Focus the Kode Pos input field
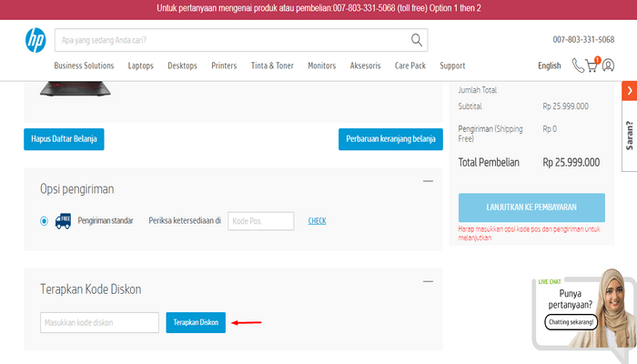 [x=261, y=221]
